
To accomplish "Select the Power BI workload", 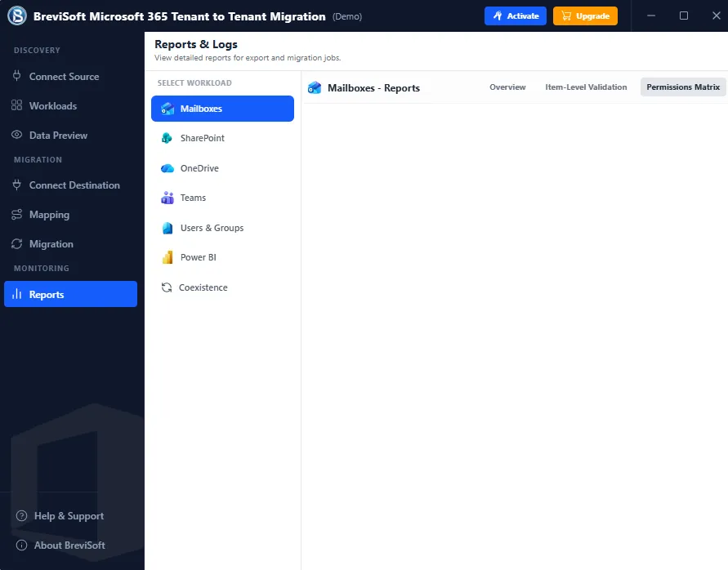I will coord(222,257).
